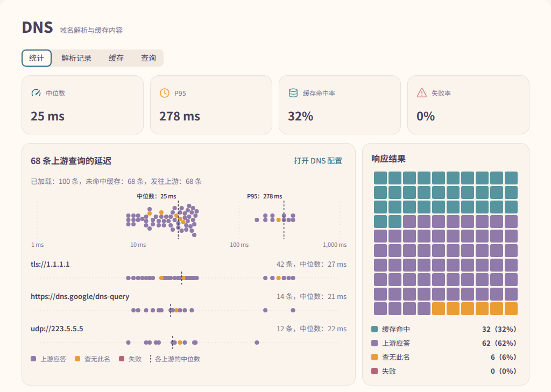Click the 0% failure rate value
This screenshot has width=551, height=392.
[x=426, y=116]
